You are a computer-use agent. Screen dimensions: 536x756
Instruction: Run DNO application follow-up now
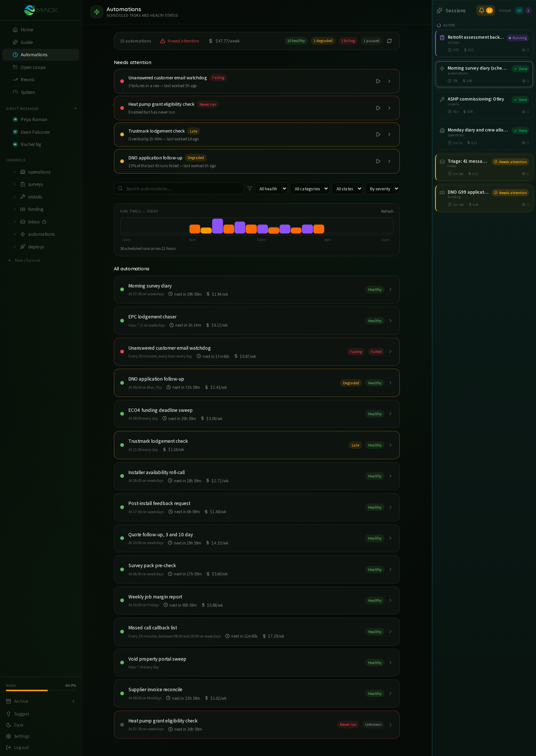(378, 161)
